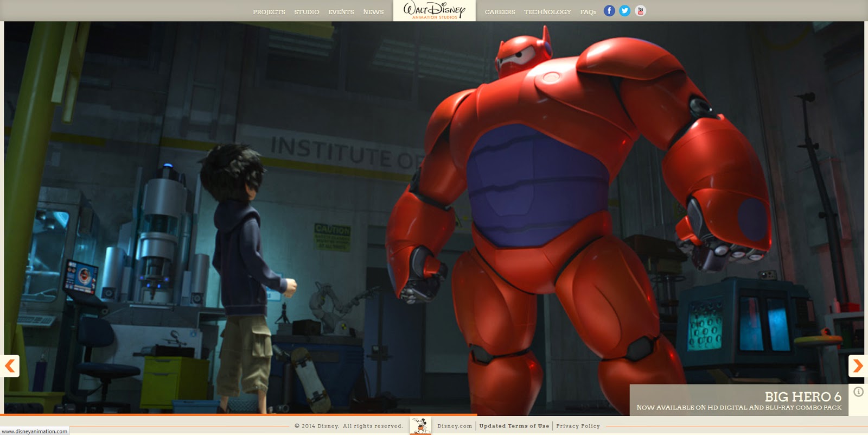Open the Technology menu item
Viewport: 868px width, 435px height.
tap(547, 12)
